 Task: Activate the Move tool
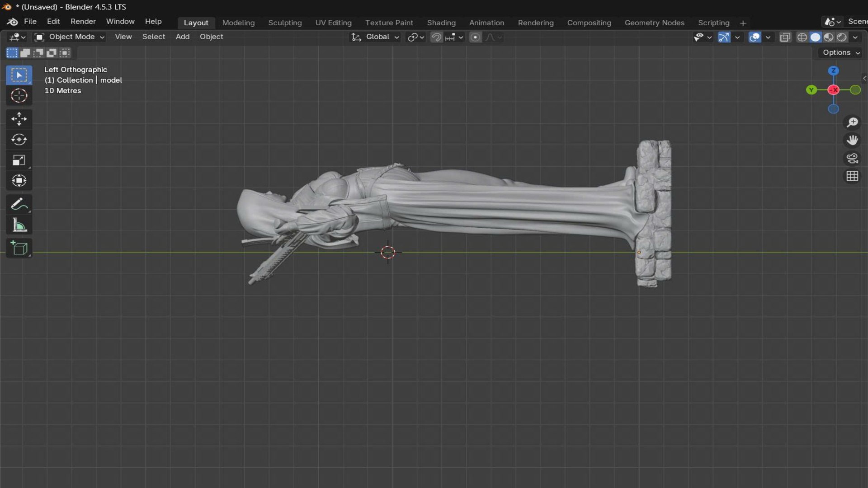pyautogui.click(x=19, y=119)
